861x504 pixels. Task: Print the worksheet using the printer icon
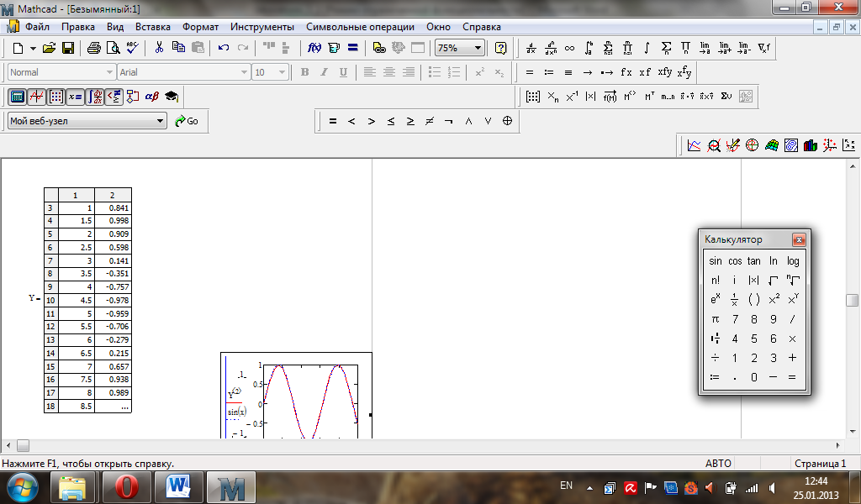click(x=94, y=48)
